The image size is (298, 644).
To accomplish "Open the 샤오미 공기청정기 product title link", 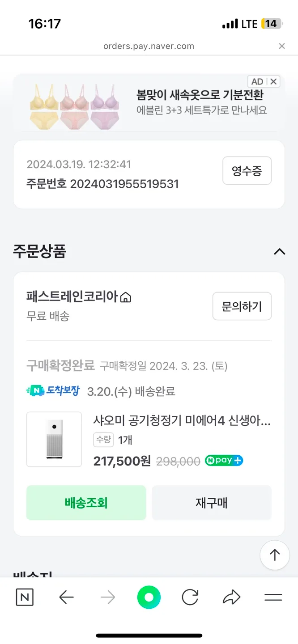I will [x=182, y=420].
